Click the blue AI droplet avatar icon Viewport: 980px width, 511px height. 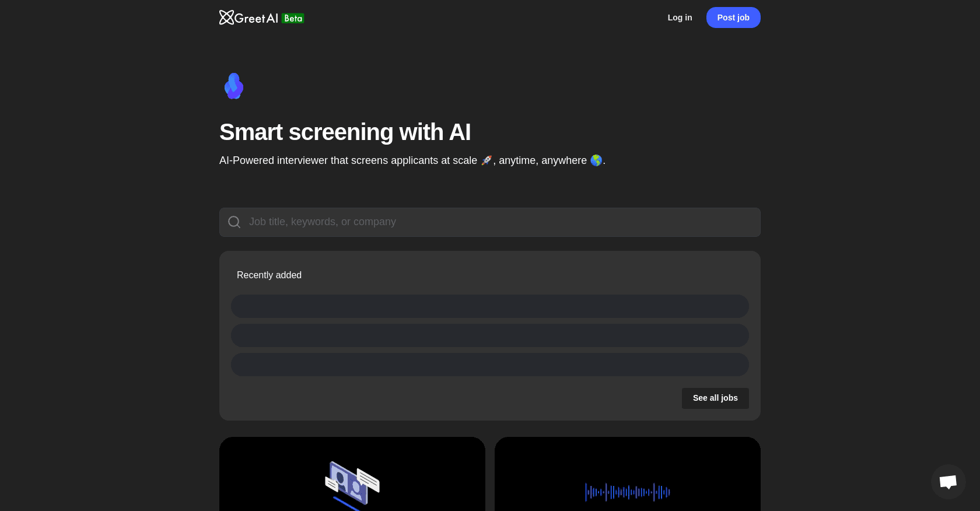[234, 86]
